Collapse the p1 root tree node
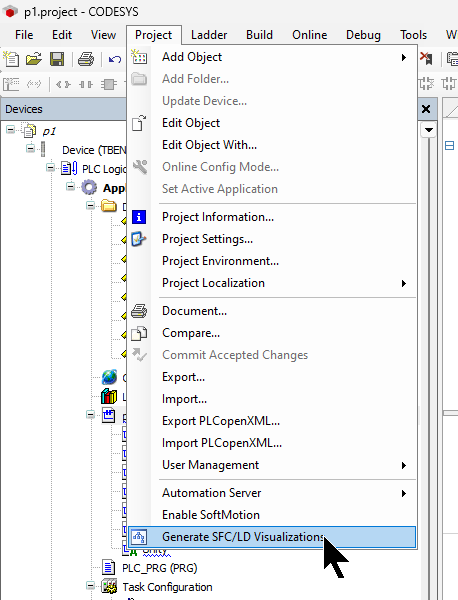The height and width of the screenshot is (600, 458). coord(10,130)
